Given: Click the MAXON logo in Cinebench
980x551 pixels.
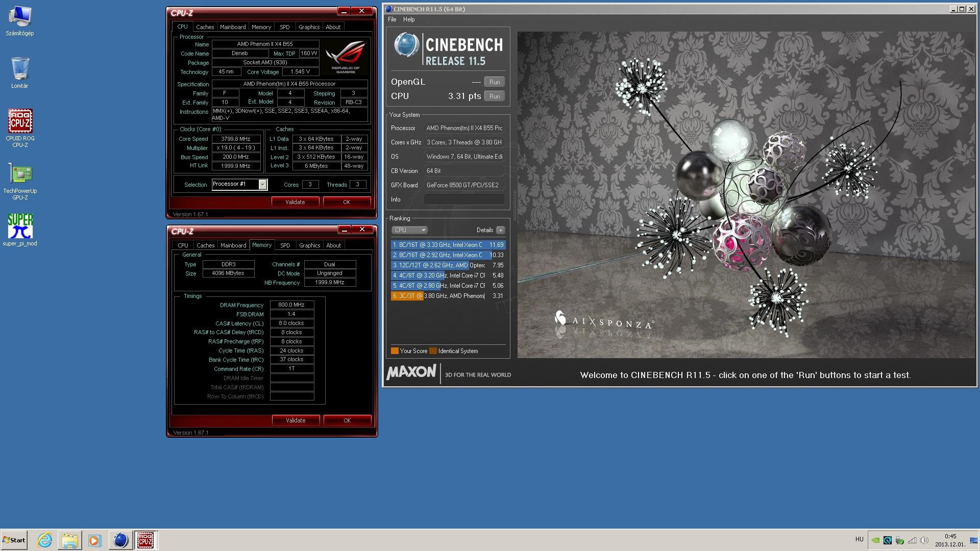Looking at the screenshot, I should click(411, 372).
